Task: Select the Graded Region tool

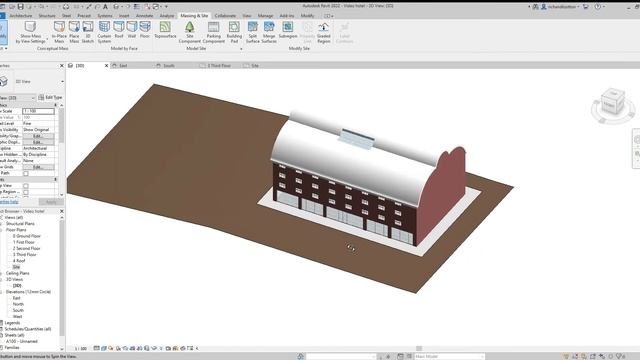Action: (x=324, y=32)
